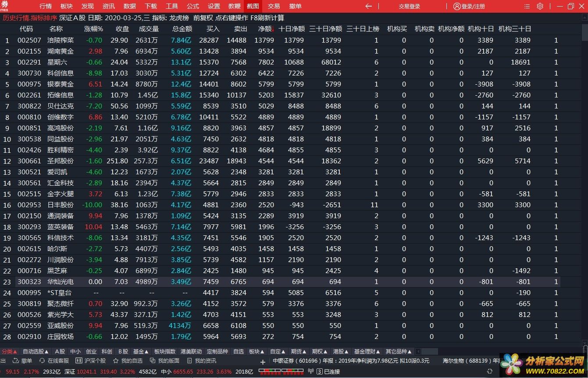
Task: Open the settings gear icon
Action: click(x=540, y=6)
